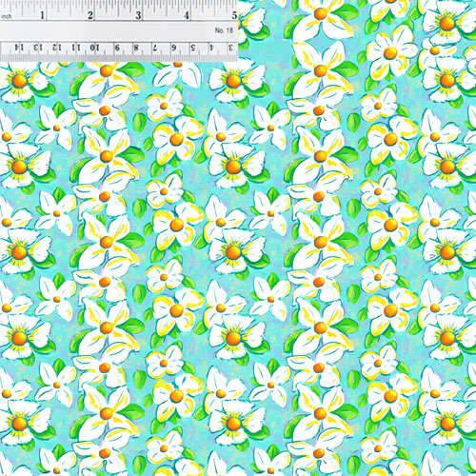476x476 pixels.
Task: Click the upside-down 12 centimeter number
Action: click(57, 48)
